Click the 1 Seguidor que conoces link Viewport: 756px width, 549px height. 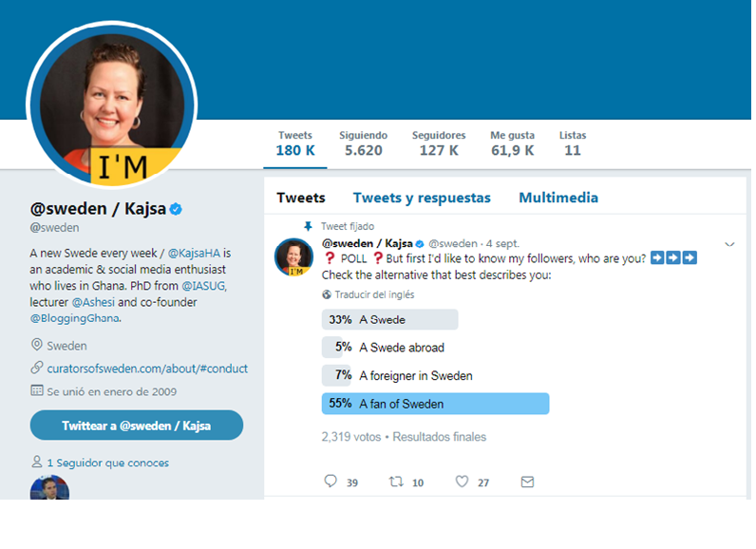[x=108, y=464]
